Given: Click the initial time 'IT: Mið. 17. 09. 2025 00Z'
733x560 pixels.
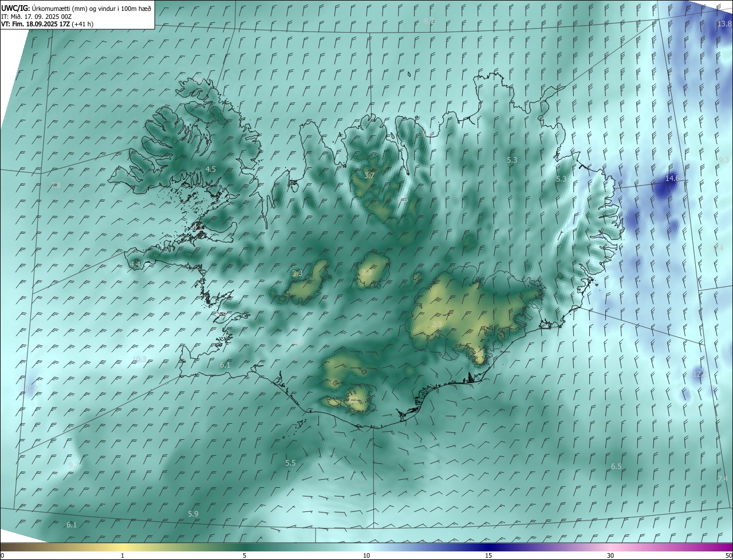Looking at the screenshot, I should [36, 17].
